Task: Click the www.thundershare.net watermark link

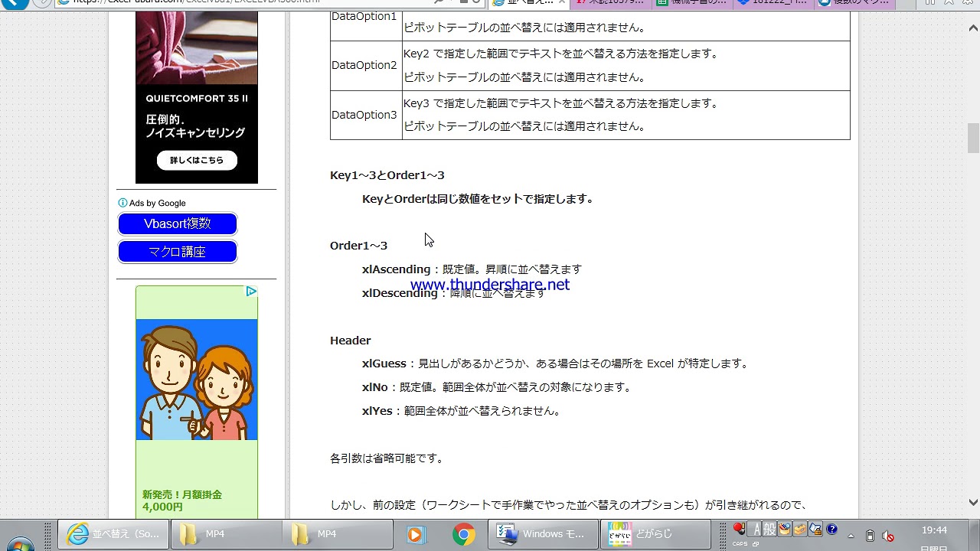Action: click(489, 285)
